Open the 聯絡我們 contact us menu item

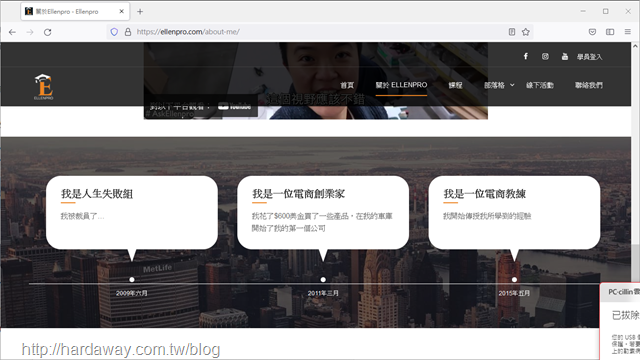pos(589,85)
